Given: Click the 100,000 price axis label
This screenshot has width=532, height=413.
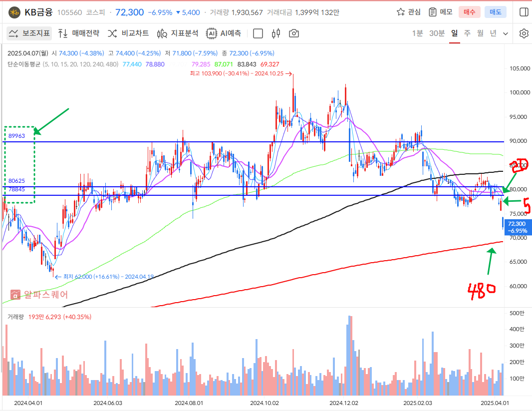Looking at the screenshot, I should (x=520, y=92).
